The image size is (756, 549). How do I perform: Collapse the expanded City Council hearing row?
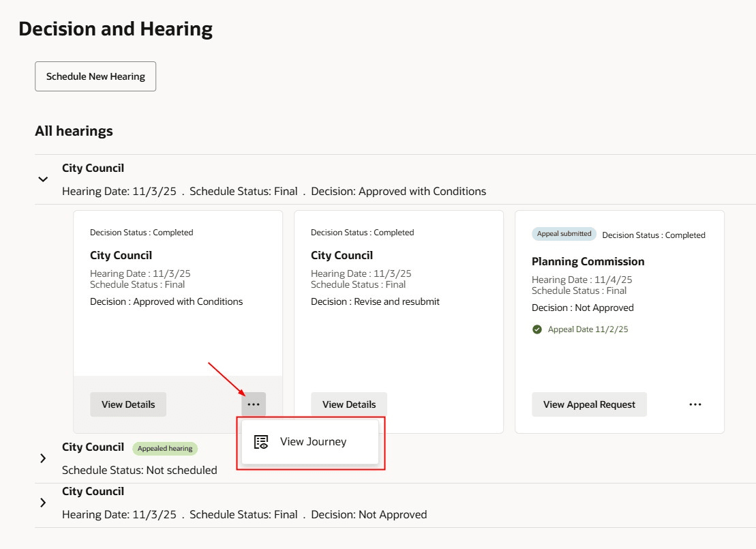(42, 178)
